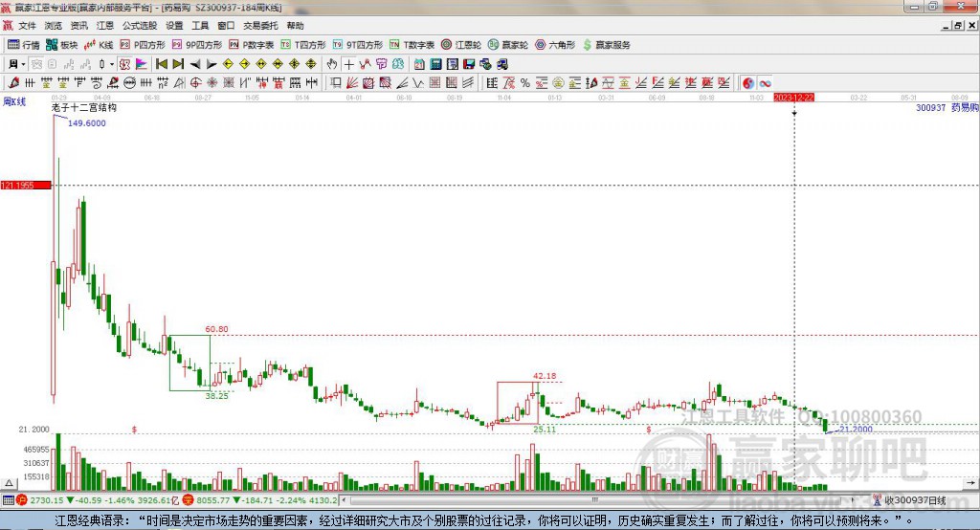Jump to first bar arrow icon
The height and width of the screenshot is (530, 980).
click(161, 64)
